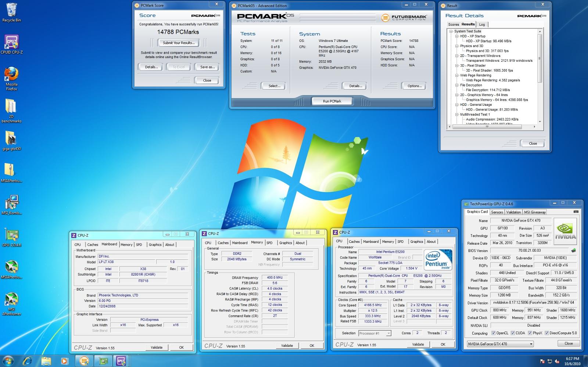Open Caches tab in the CPU-Z Memory window
The image size is (588, 367).
223,243
